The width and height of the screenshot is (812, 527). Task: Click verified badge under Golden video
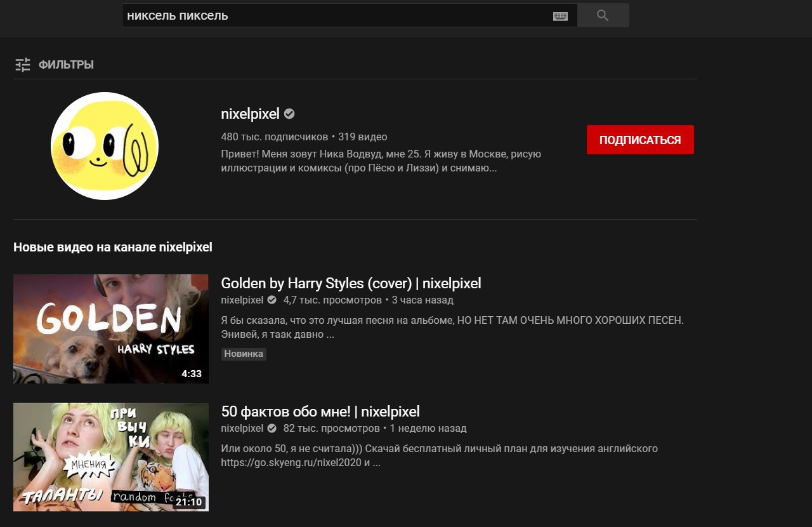point(272,300)
